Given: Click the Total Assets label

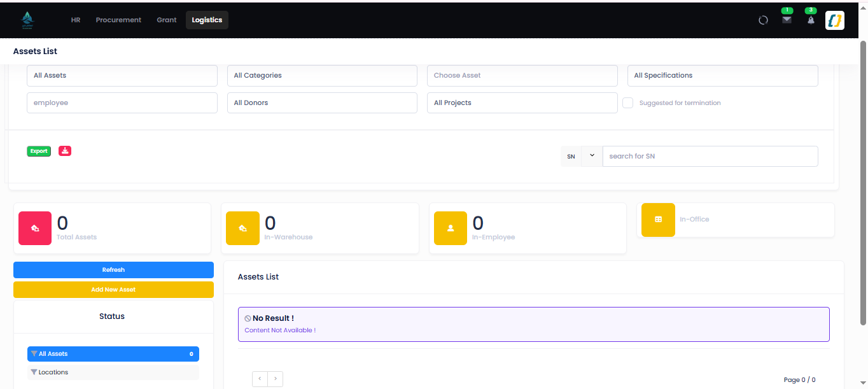Looking at the screenshot, I should [77, 237].
